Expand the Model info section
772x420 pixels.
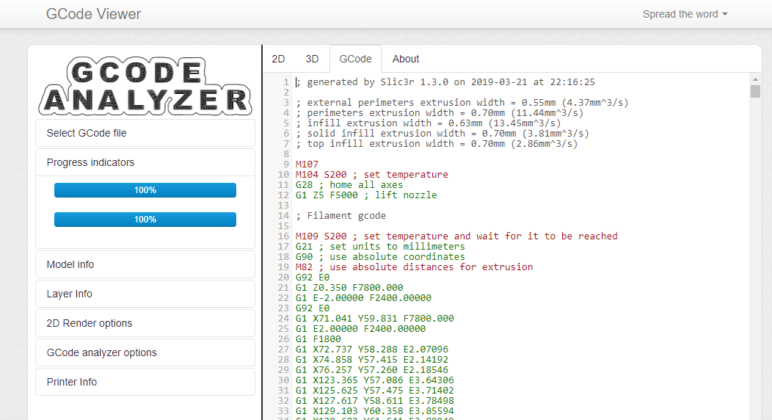coord(145,264)
